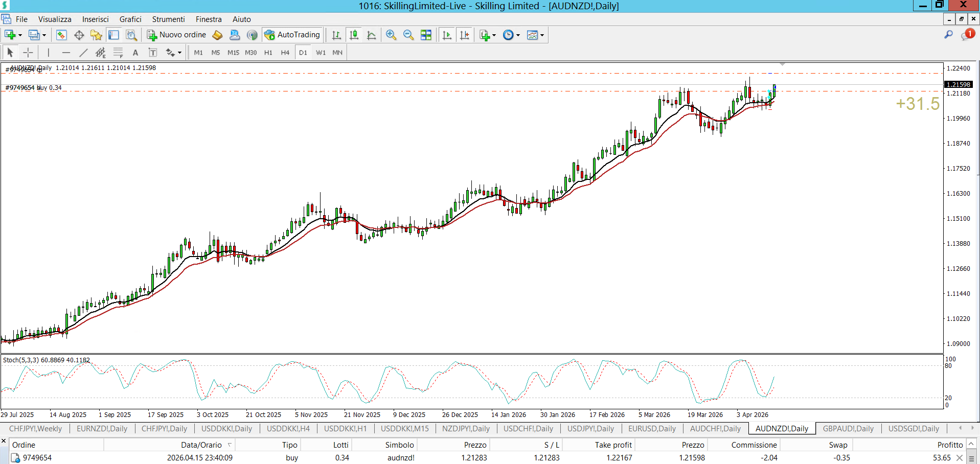Tile chart windows icon
Viewport: 980px width, 464px height.
coord(426,35)
